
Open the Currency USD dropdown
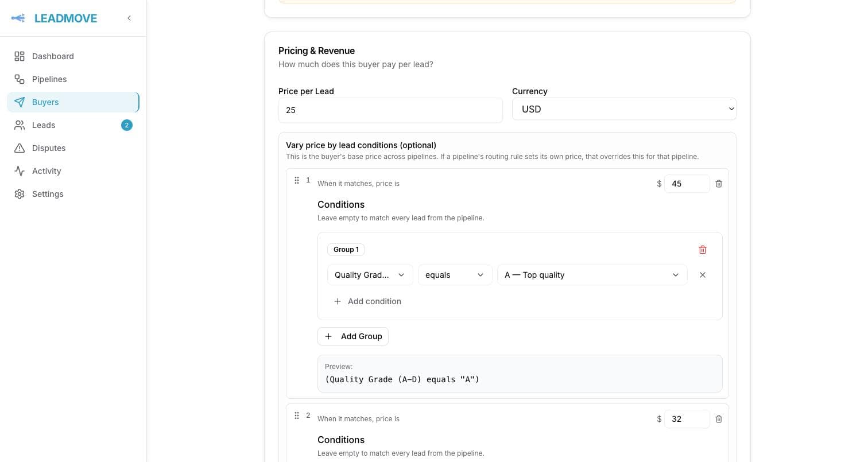click(x=624, y=109)
